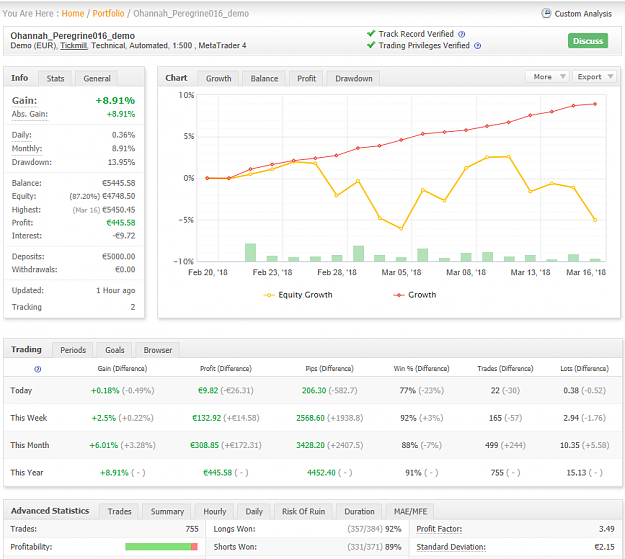Click the green Discuss button

click(x=588, y=41)
